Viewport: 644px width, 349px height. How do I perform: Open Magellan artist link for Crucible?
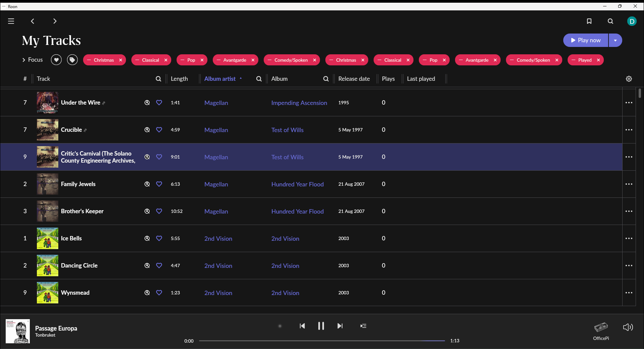[x=216, y=130]
